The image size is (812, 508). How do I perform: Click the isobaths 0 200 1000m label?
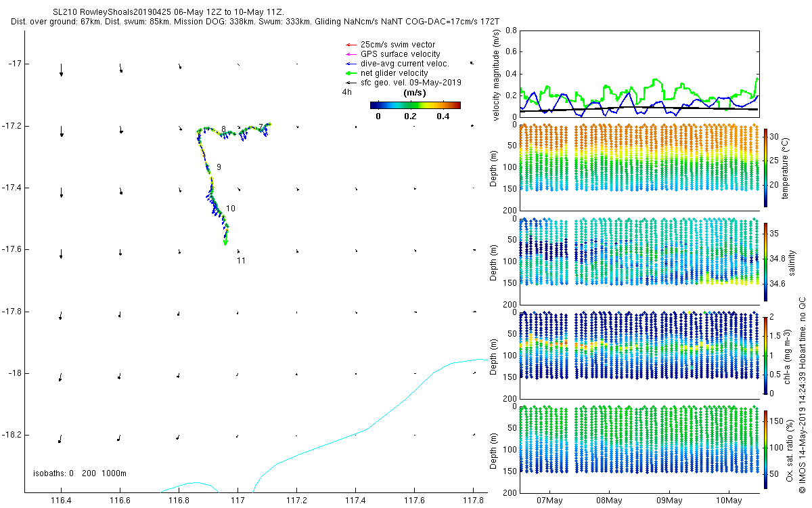click(x=80, y=473)
